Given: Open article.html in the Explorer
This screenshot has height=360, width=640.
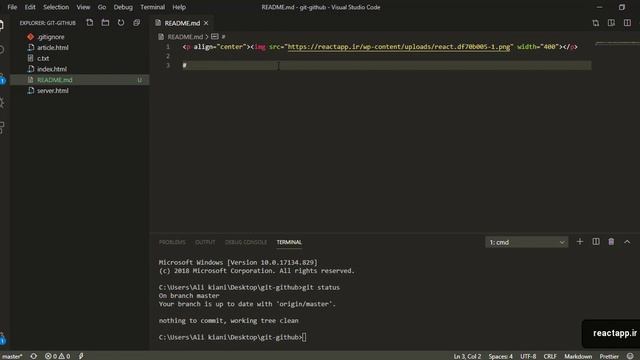Looking at the screenshot, I should coord(80,47).
